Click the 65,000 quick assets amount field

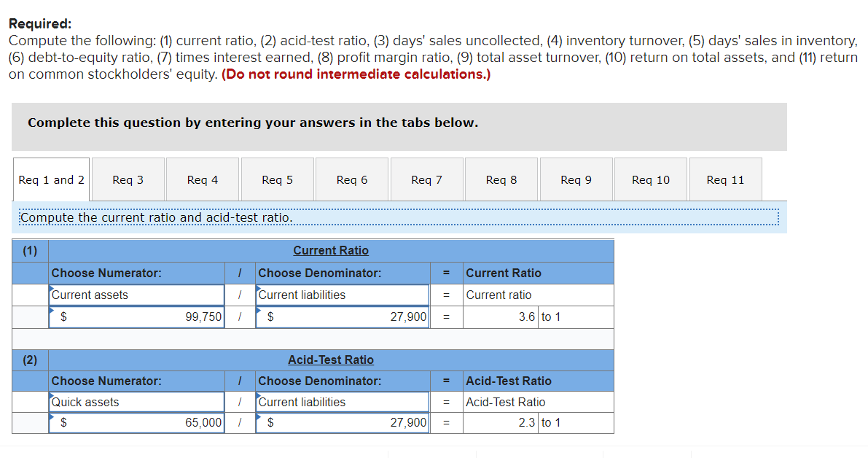[x=137, y=422]
